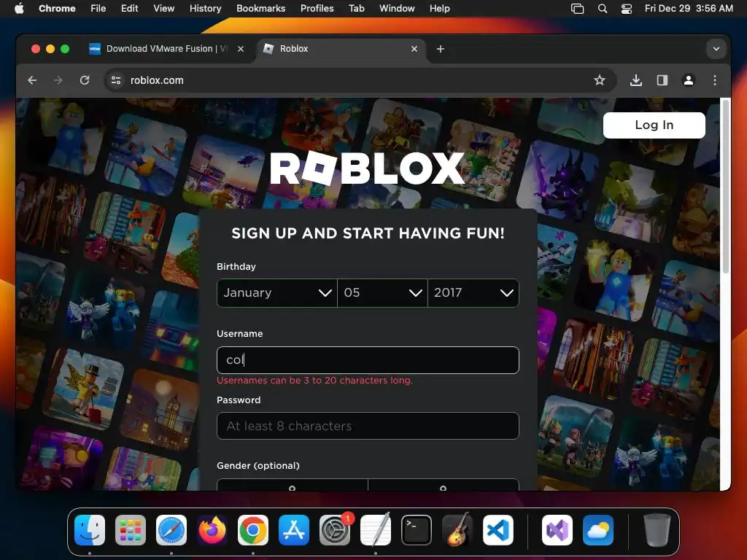747x560 pixels.
Task: Open App Store from the dock
Action: click(x=294, y=530)
